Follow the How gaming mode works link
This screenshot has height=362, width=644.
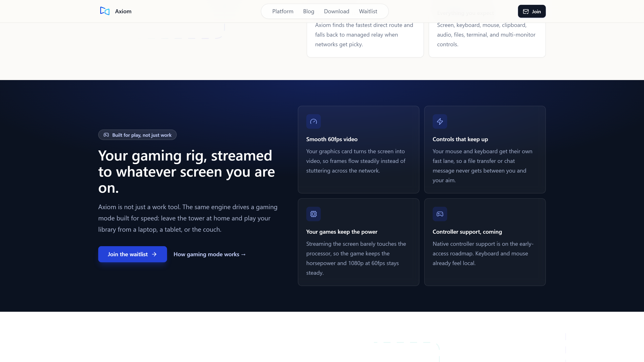click(x=210, y=254)
